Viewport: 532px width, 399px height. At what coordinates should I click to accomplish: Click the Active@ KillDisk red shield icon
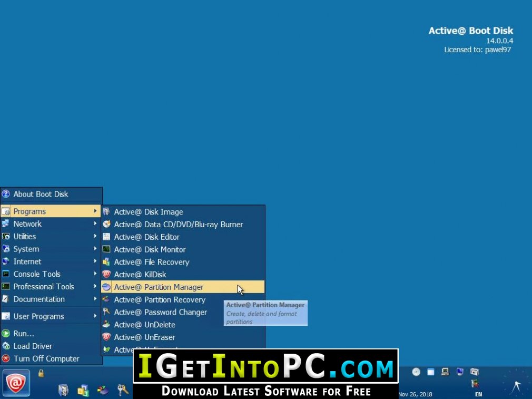point(106,274)
